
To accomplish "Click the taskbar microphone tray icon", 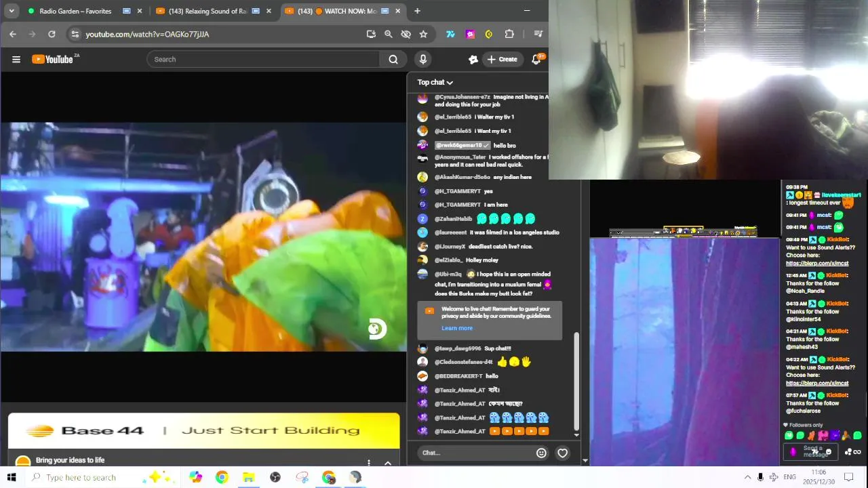I will click(760, 477).
